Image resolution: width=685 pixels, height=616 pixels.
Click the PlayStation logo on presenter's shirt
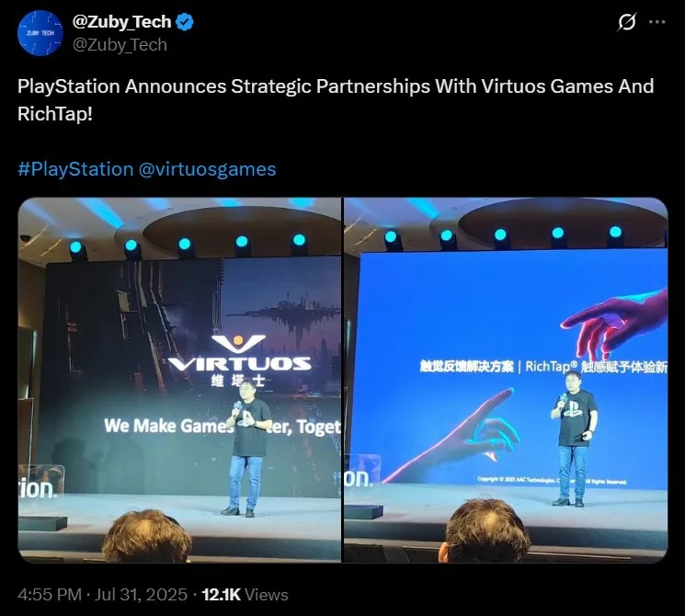[x=571, y=412]
